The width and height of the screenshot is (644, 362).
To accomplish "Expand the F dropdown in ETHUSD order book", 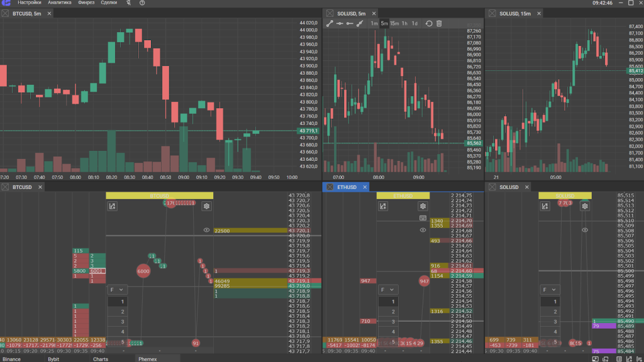I will (387, 290).
